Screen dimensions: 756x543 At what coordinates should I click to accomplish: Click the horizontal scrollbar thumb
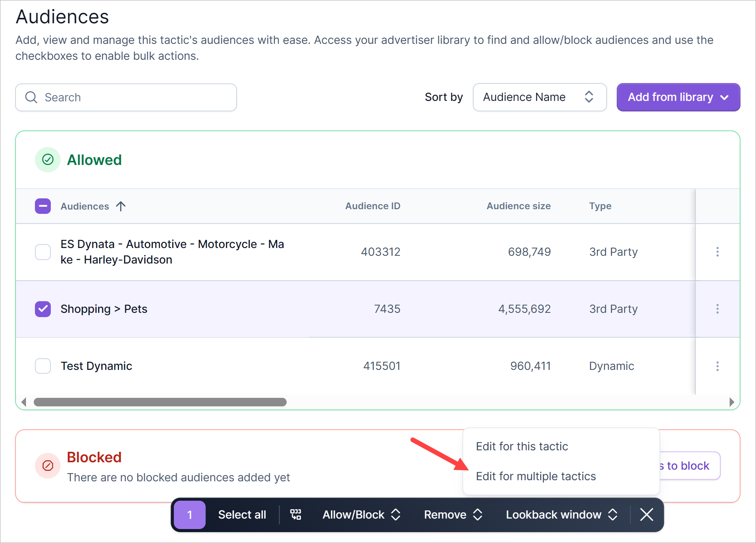(160, 402)
